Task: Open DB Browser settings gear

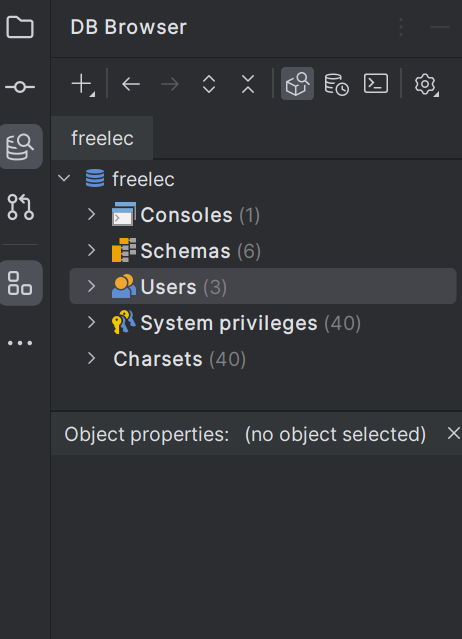Action: click(x=426, y=84)
